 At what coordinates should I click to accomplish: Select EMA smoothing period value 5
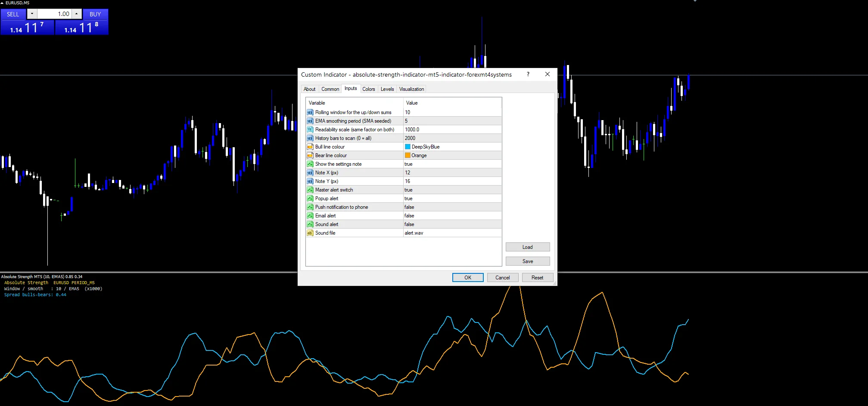(x=452, y=121)
